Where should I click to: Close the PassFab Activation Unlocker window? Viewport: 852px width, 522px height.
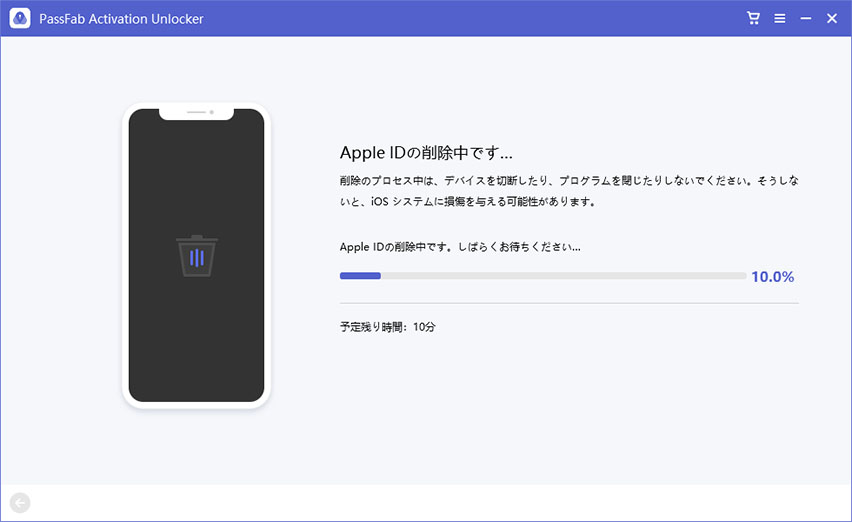(832, 18)
